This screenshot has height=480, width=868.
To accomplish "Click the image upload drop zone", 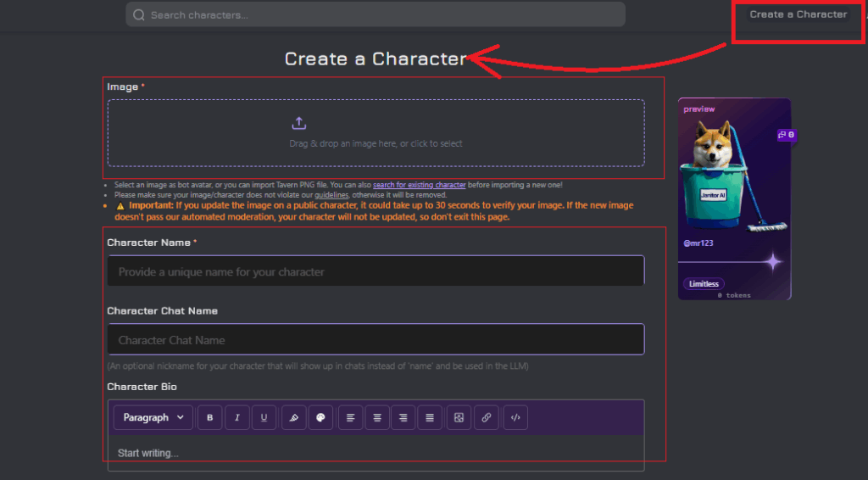I will pyautogui.click(x=376, y=132).
